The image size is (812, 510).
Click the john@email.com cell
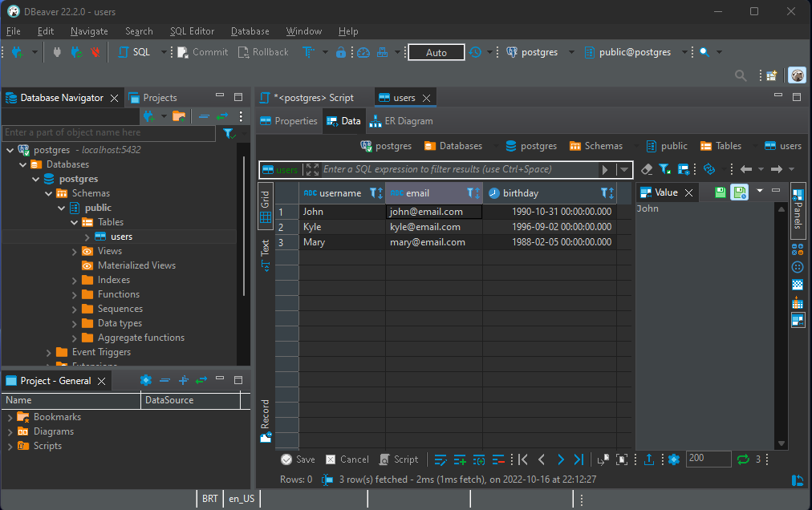pyautogui.click(x=434, y=212)
